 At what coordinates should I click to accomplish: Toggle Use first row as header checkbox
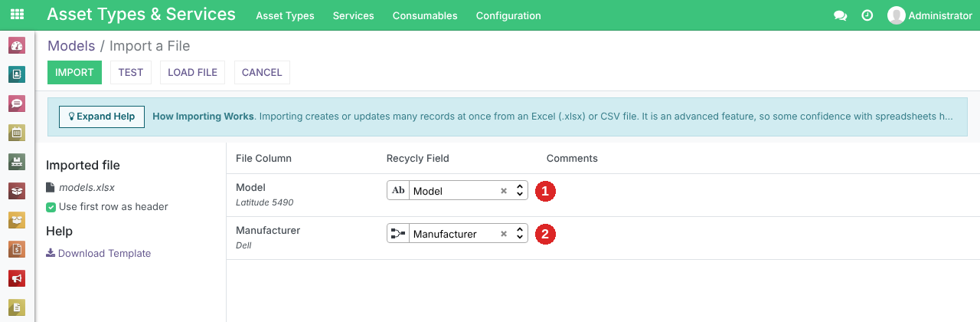coord(51,207)
